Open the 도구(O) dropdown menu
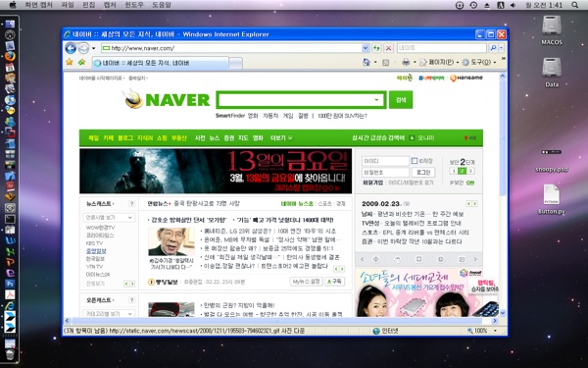588x368 pixels. (x=479, y=63)
